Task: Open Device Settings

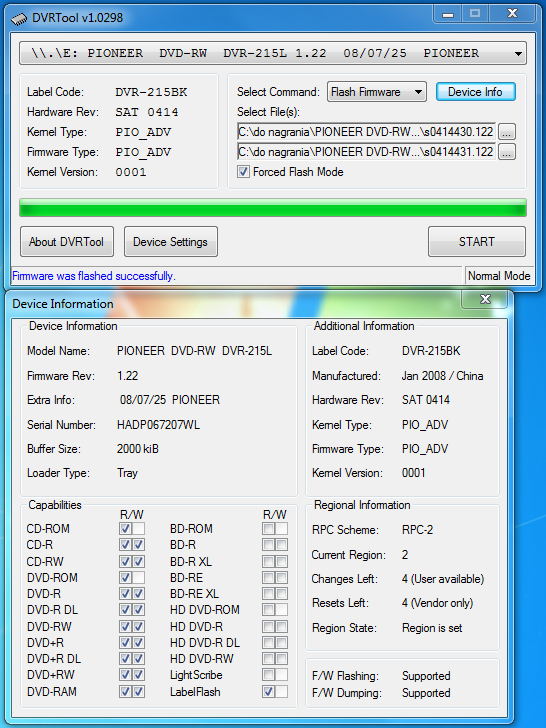Action: click(x=170, y=241)
